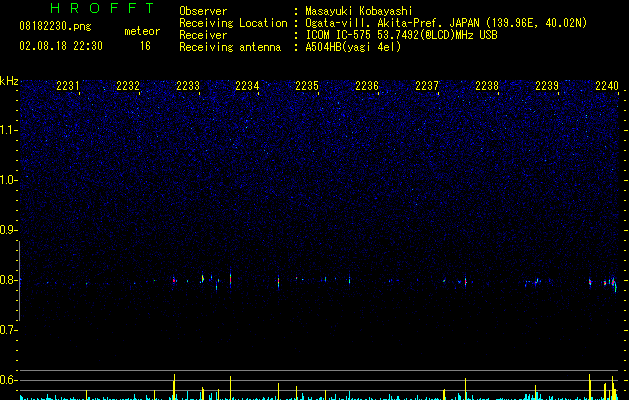The width and height of the screenshot is (629, 400).
Task: Click the meteor label
Action: 142,31
